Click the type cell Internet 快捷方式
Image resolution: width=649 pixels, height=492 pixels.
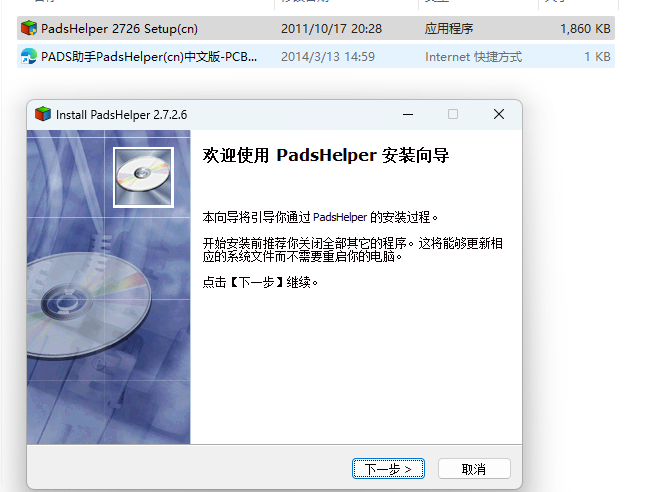[x=474, y=57]
